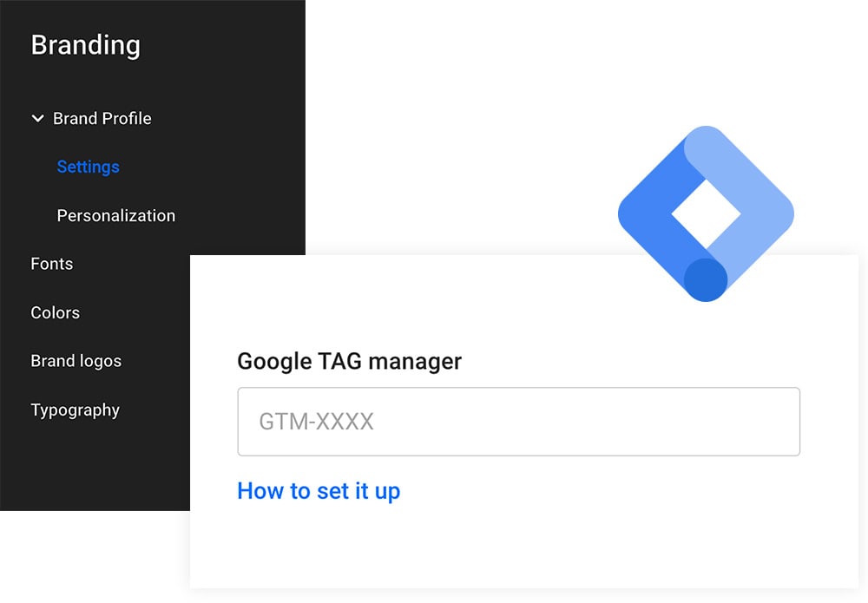The width and height of the screenshot is (868, 603).
Task: Click empty dark sidebar area below Typography
Action: coord(95,469)
